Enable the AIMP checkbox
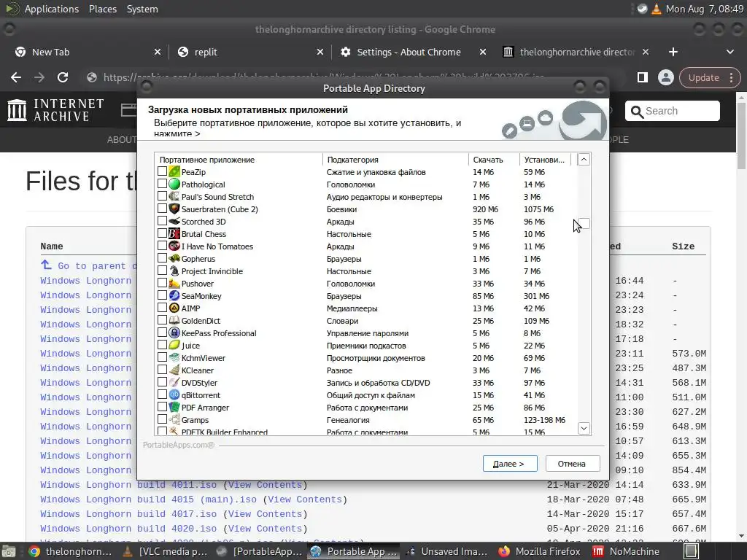This screenshot has height=560, width=747. [162, 307]
